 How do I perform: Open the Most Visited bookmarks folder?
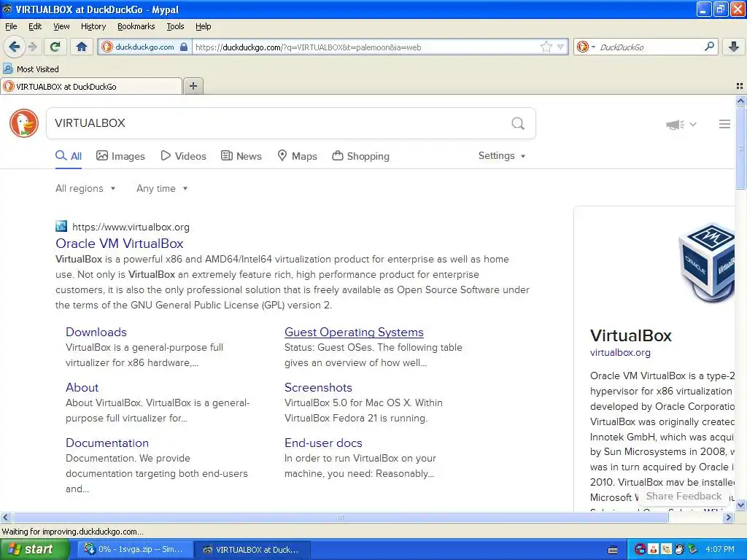pos(31,69)
